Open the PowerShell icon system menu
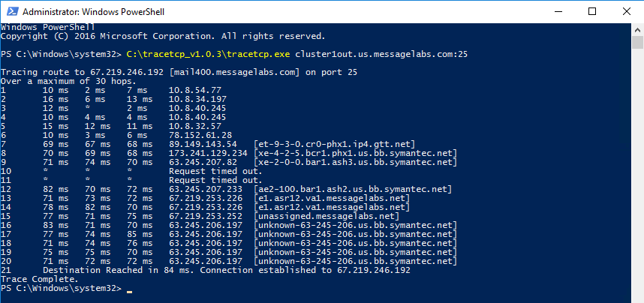Image resolution: width=644 pixels, height=303 pixels. 11,12
